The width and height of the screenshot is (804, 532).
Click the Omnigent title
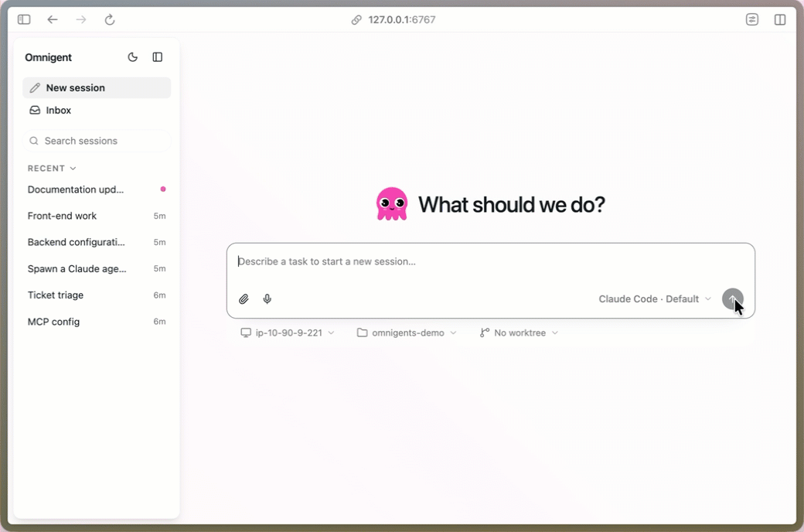(48, 57)
